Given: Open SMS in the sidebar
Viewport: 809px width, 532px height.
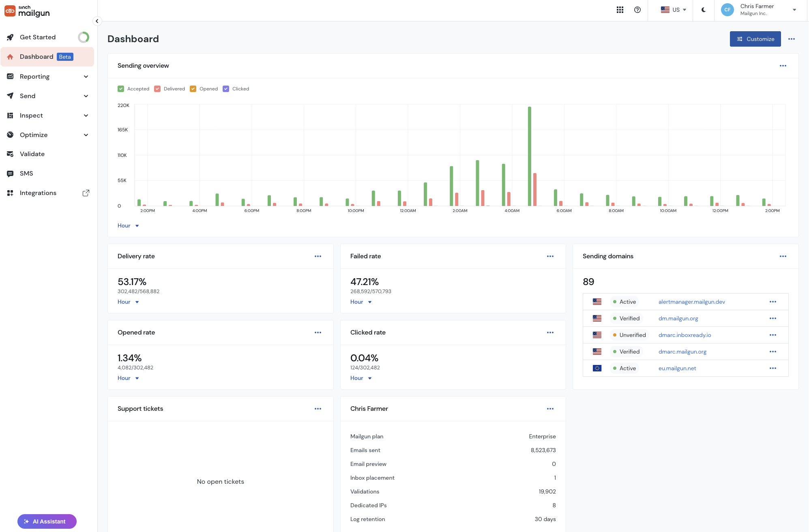Looking at the screenshot, I should [47, 174].
